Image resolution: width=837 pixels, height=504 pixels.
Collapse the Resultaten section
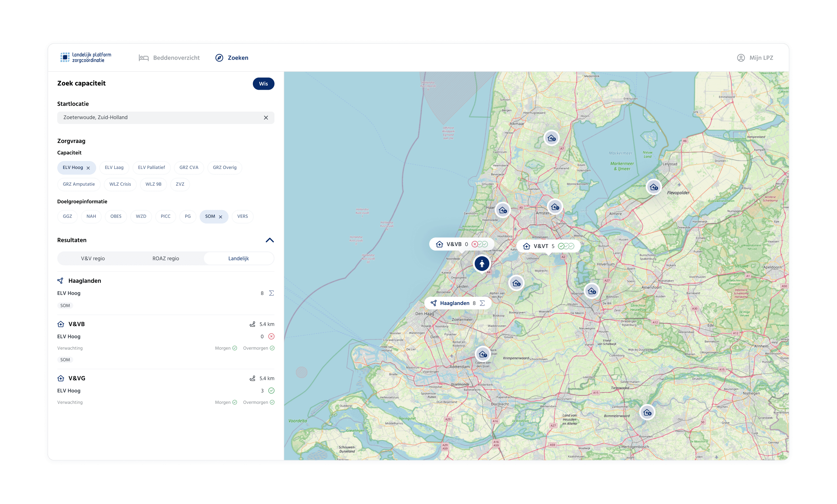pyautogui.click(x=269, y=240)
